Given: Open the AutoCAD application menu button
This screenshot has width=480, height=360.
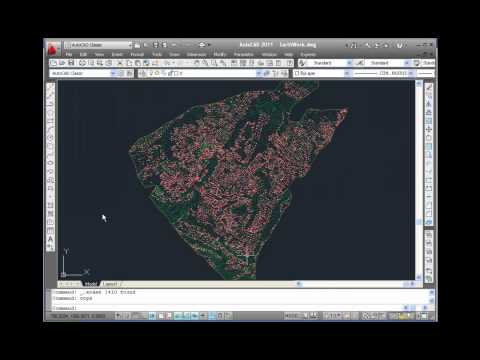Looking at the screenshot, I should tap(52, 49).
